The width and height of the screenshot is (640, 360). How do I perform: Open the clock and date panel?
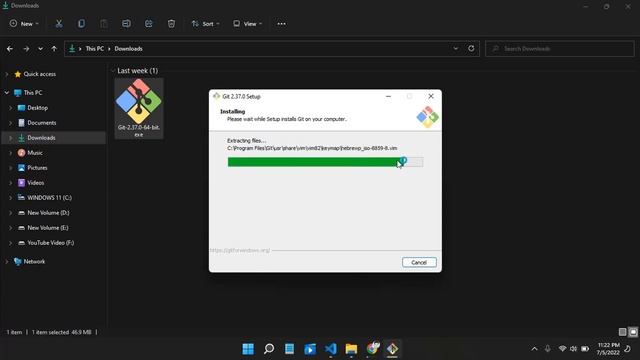point(608,349)
